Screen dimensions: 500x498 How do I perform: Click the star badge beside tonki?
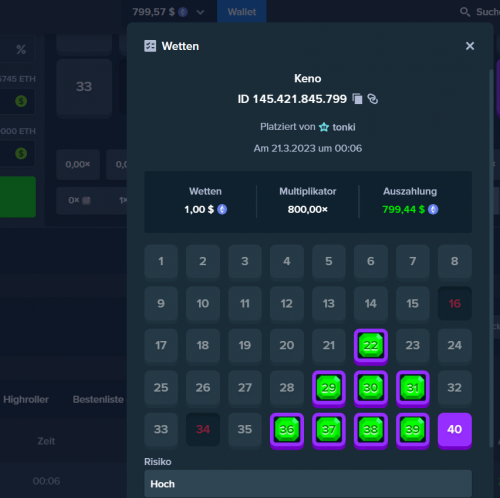(324, 127)
